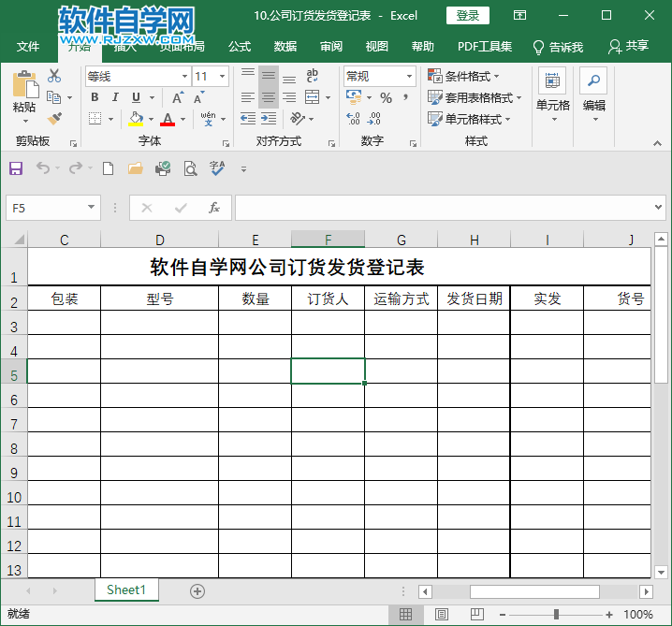Click the 共享 share button
The height and width of the screenshot is (626, 672).
628,46
